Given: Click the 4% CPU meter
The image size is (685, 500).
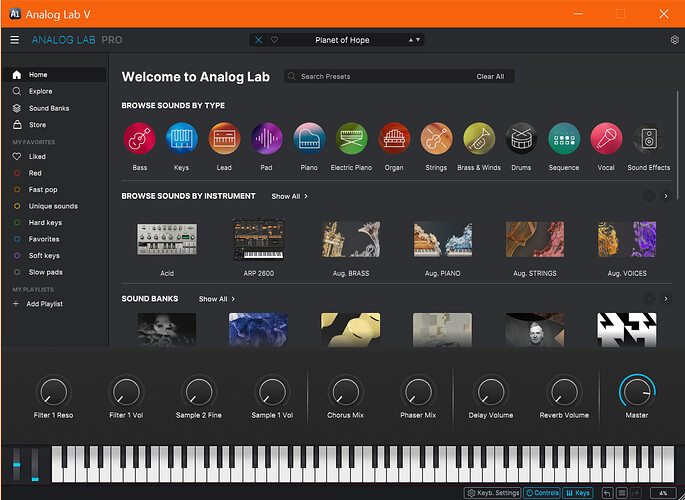Looking at the screenshot, I should coord(663,493).
